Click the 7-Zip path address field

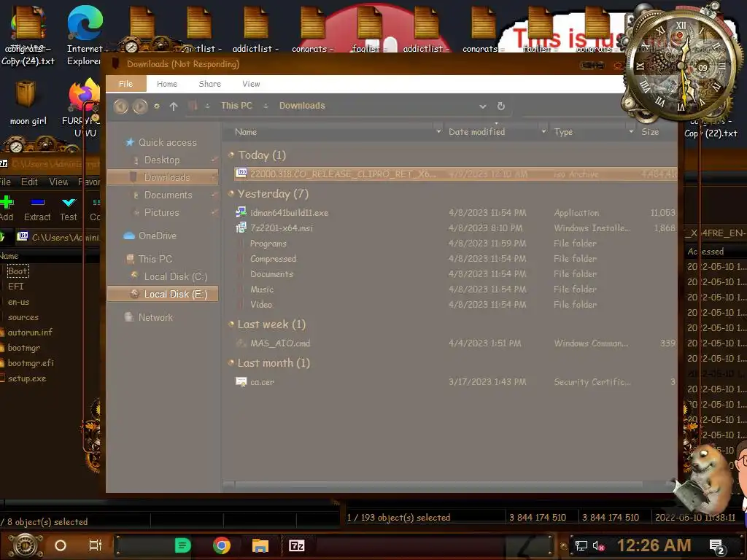pos(57,237)
